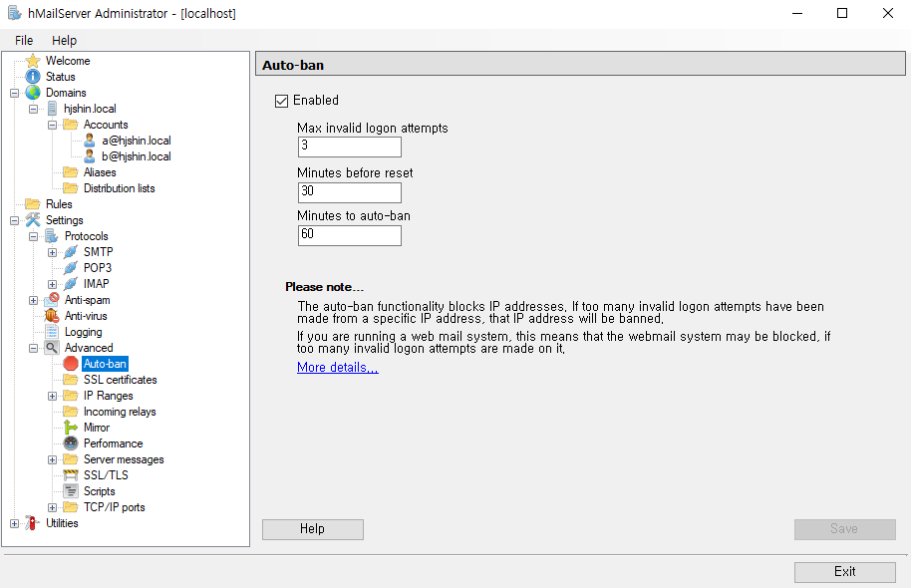Click the b@hjshin.local user icon
The image size is (911, 588).
tap(90, 156)
